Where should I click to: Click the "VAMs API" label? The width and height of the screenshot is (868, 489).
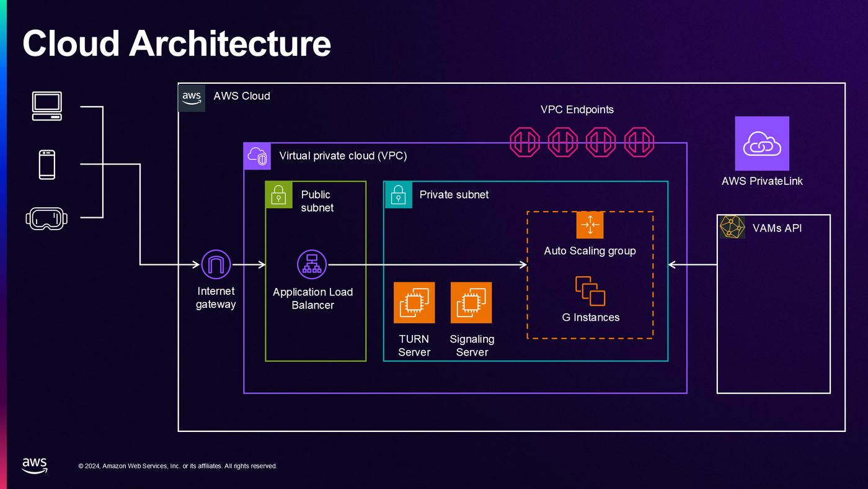[777, 228]
